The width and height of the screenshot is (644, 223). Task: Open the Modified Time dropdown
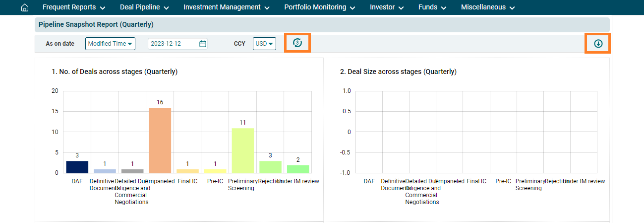[x=110, y=44]
